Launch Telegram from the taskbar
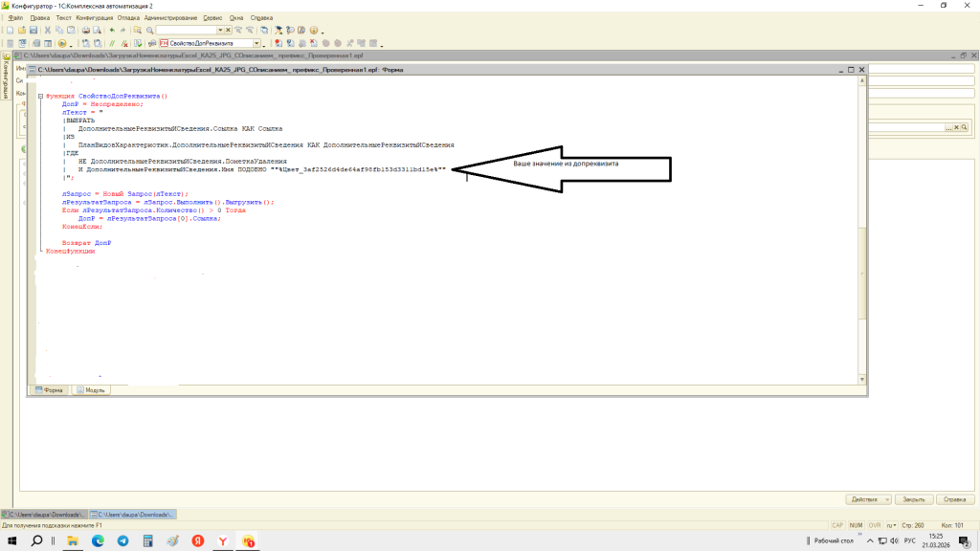This screenshot has width=980, height=551. point(122,541)
